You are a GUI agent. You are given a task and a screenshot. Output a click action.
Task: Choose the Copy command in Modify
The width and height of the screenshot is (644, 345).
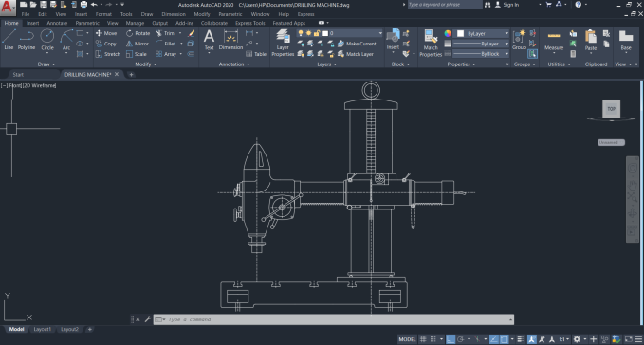coord(106,44)
